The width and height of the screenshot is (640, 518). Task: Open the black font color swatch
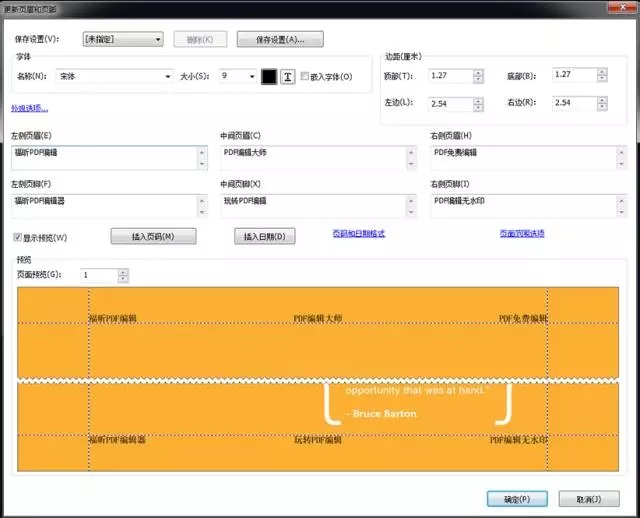click(x=269, y=77)
